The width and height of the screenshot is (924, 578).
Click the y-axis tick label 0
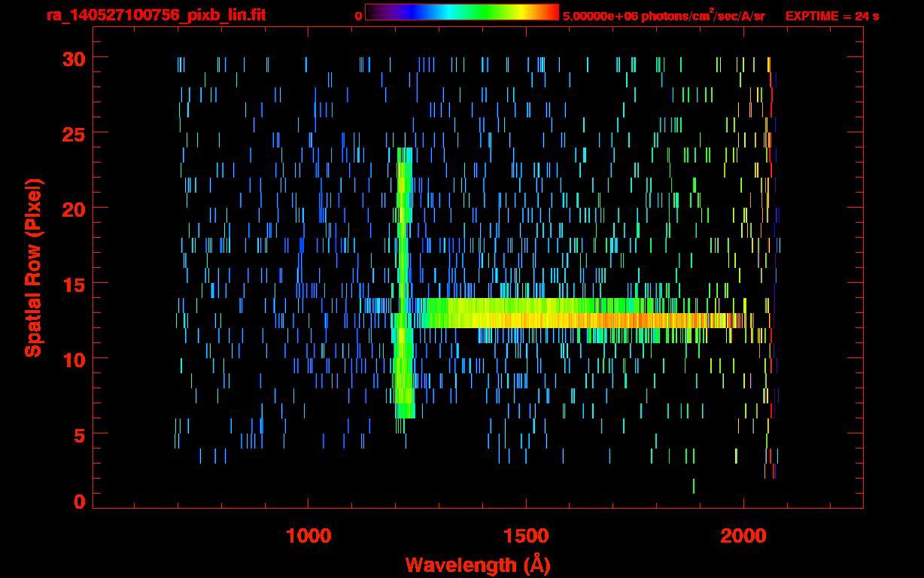(81, 502)
